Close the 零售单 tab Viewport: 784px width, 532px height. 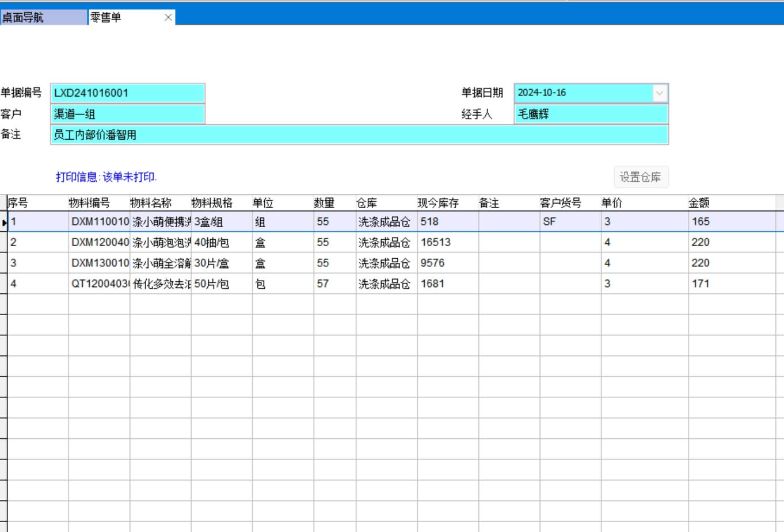point(168,17)
